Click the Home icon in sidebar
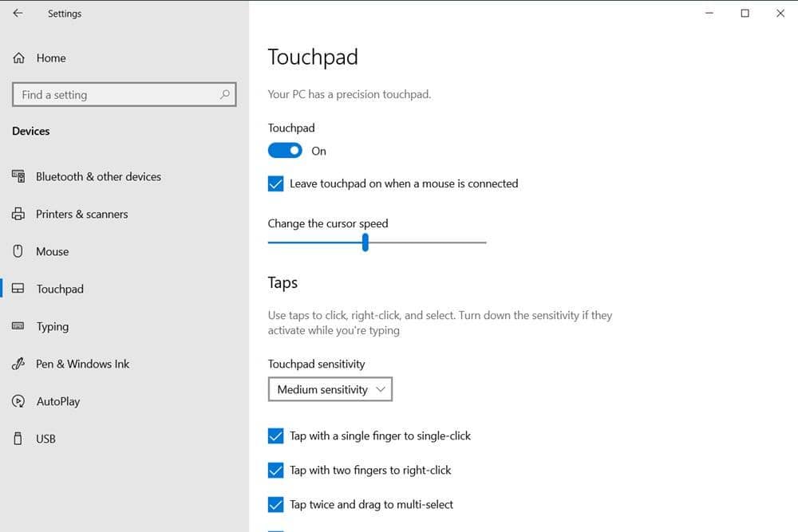The height and width of the screenshot is (532, 798). (19, 58)
